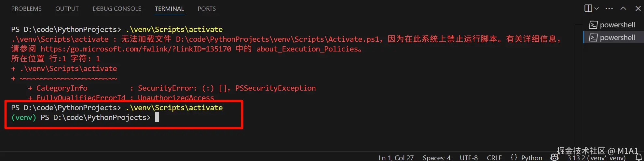Change indentation via Spaces: 4
This screenshot has width=644, height=161.
click(x=436, y=158)
